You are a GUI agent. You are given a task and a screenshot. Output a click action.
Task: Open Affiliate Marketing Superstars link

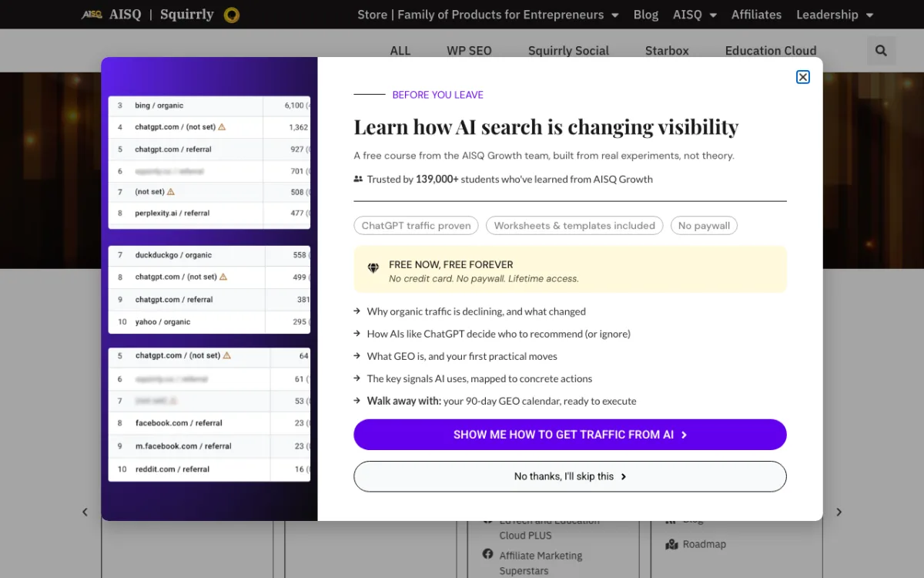coord(541,563)
